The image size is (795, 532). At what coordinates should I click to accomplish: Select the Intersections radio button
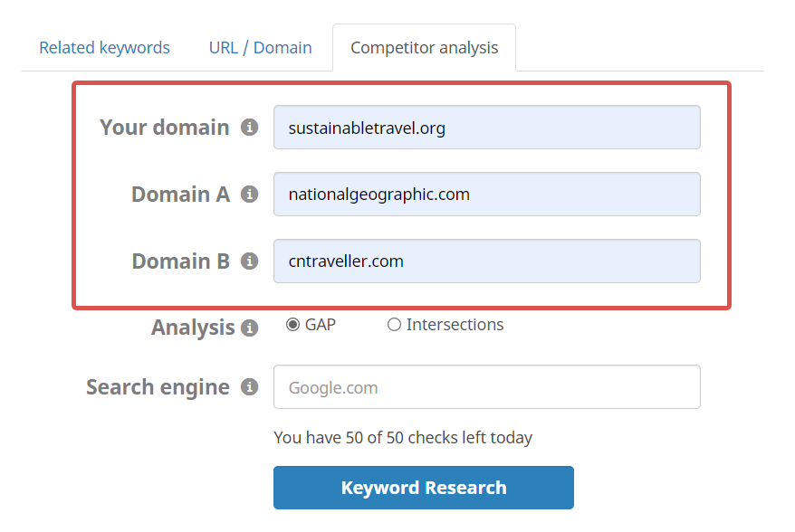pyautogui.click(x=394, y=324)
